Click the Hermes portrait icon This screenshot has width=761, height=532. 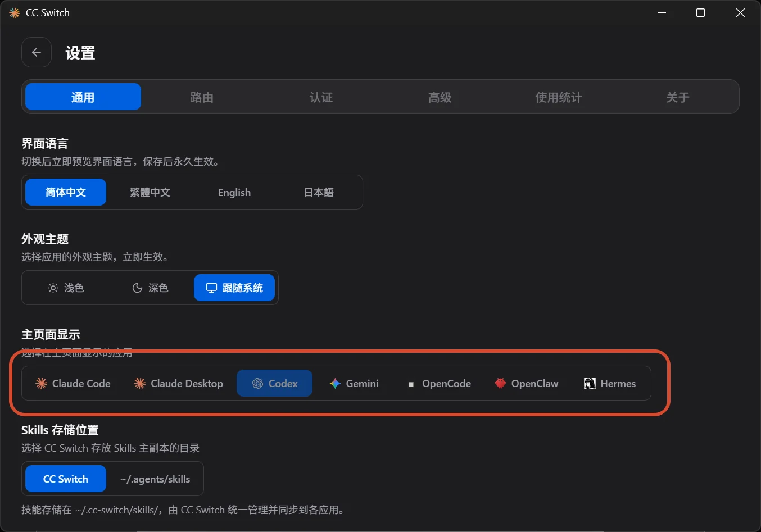click(x=590, y=384)
